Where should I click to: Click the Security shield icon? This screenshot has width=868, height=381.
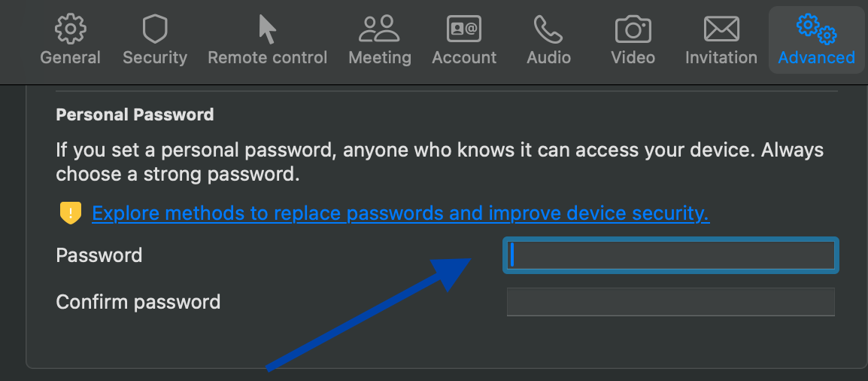pyautogui.click(x=154, y=29)
